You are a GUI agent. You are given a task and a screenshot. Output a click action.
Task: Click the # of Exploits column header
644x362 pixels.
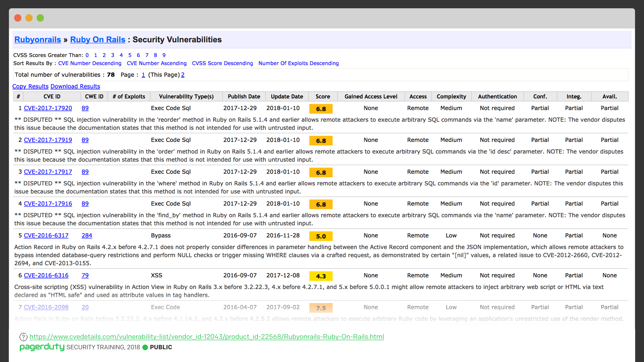(129, 97)
